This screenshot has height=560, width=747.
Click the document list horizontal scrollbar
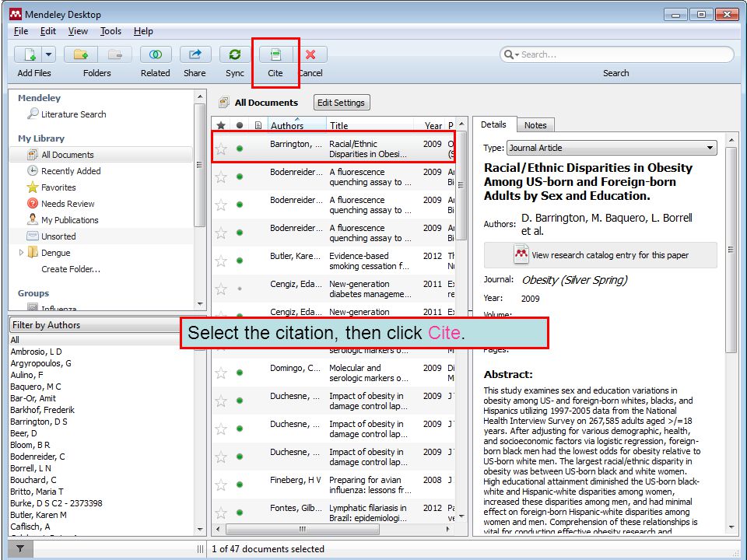pos(303,529)
